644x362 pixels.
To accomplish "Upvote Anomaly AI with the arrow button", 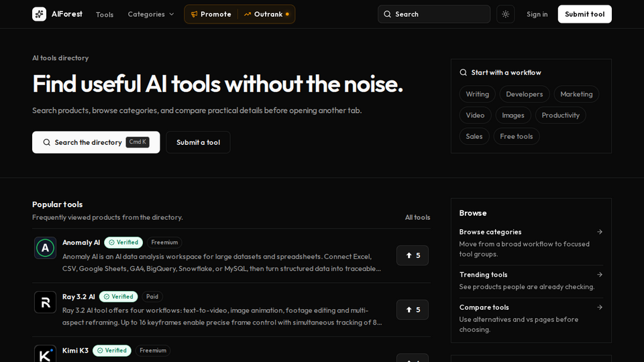I will point(413,255).
